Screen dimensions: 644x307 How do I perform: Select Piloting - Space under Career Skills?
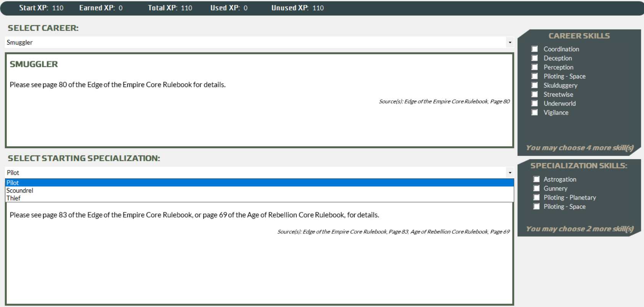click(x=535, y=76)
